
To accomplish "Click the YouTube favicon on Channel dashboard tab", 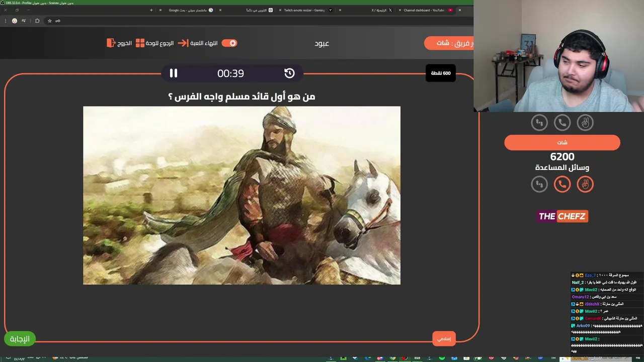I will (x=450, y=10).
